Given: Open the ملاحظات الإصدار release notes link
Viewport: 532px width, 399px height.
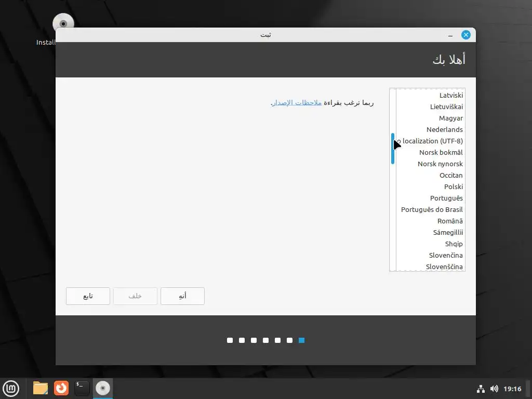Looking at the screenshot, I should point(296,103).
